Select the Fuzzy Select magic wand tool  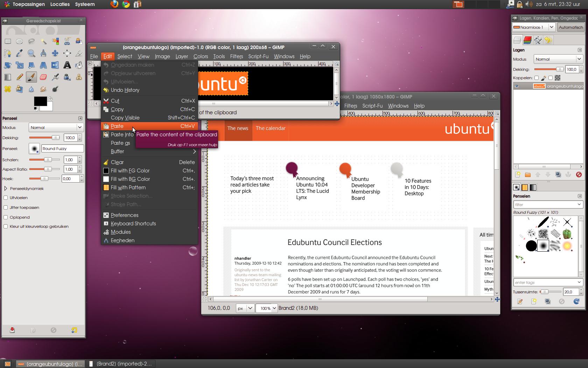point(43,41)
